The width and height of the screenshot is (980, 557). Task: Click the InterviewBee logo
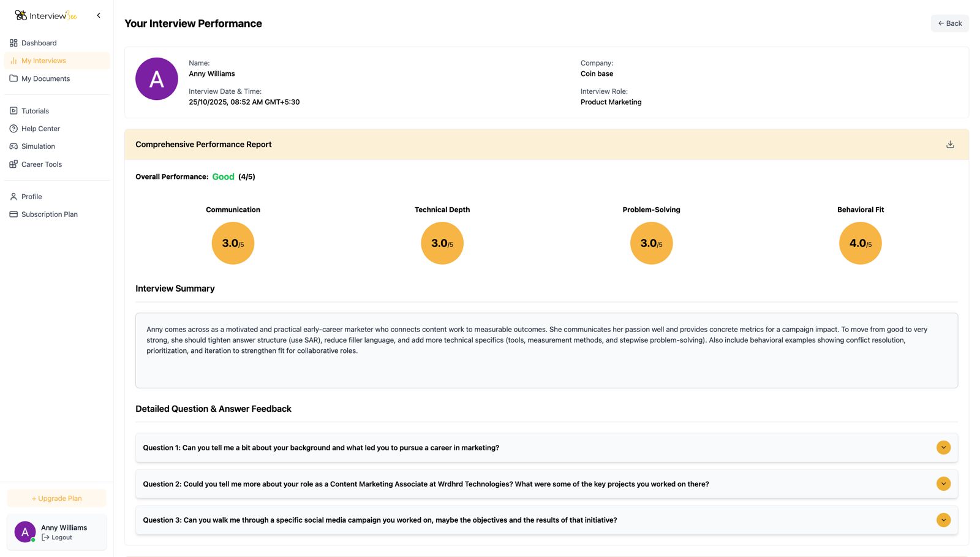46,15
